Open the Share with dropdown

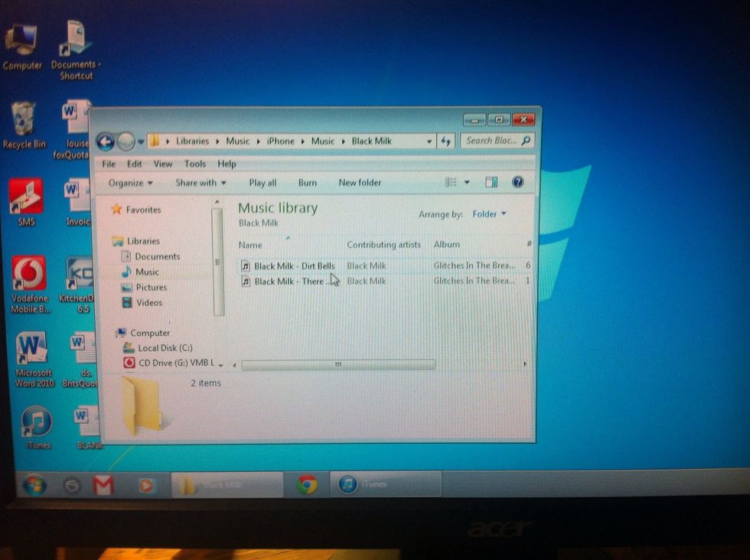pyautogui.click(x=201, y=183)
